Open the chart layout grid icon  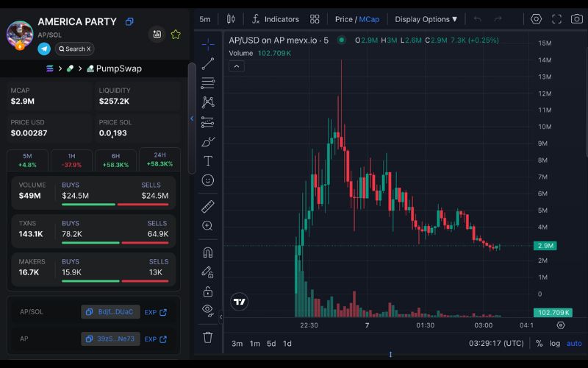315,19
